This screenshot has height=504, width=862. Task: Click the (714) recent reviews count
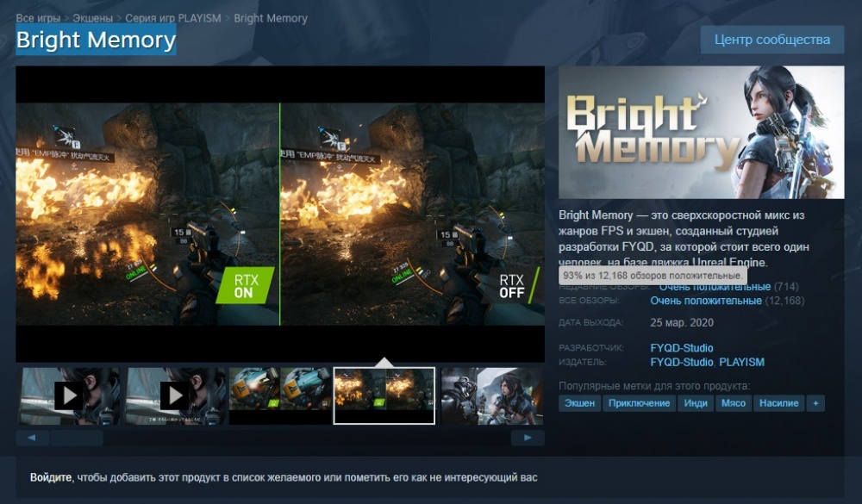(x=786, y=287)
